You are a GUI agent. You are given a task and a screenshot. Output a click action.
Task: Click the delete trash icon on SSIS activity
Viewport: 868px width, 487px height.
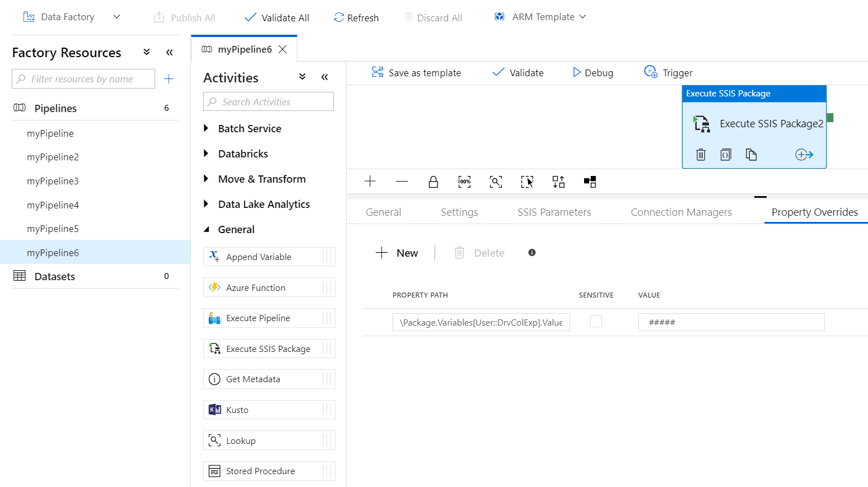pos(701,155)
